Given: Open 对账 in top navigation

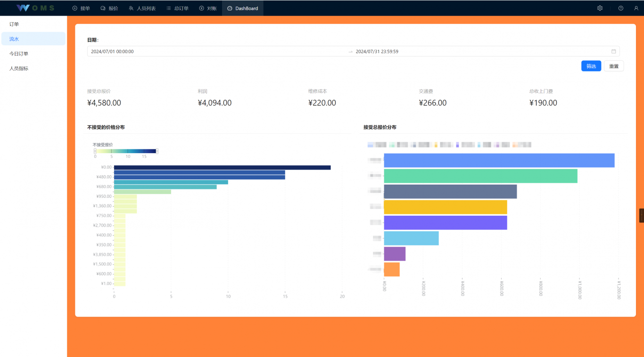Looking at the screenshot, I should tap(208, 8).
